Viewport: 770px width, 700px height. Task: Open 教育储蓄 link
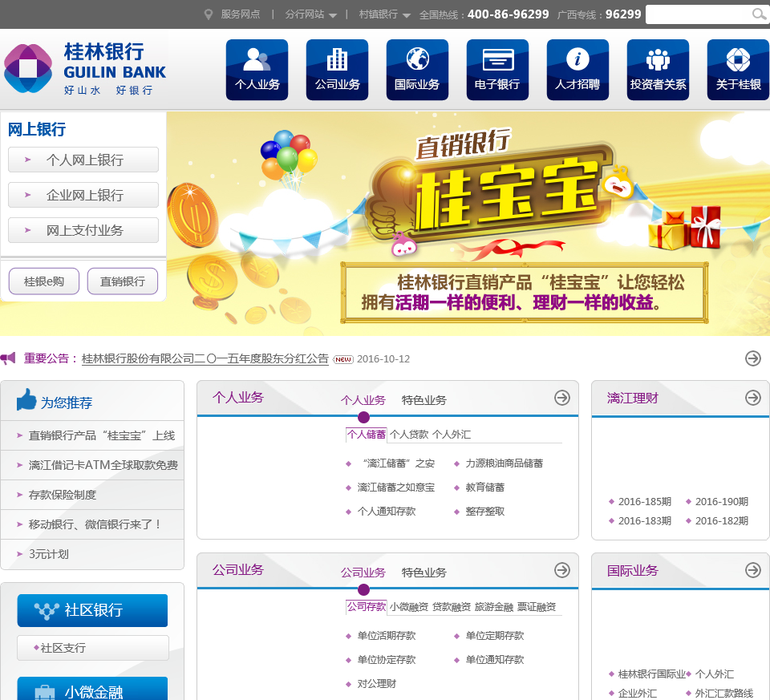(x=485, y=488)
